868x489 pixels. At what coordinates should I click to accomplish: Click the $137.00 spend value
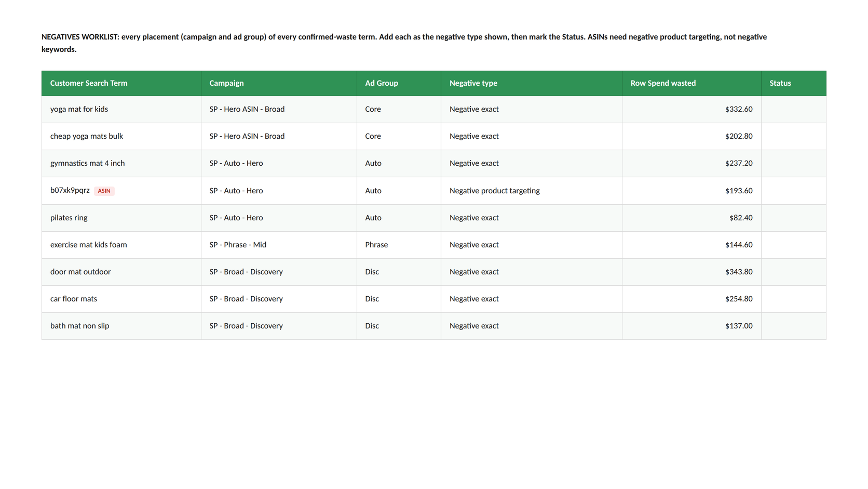(739, 326)
